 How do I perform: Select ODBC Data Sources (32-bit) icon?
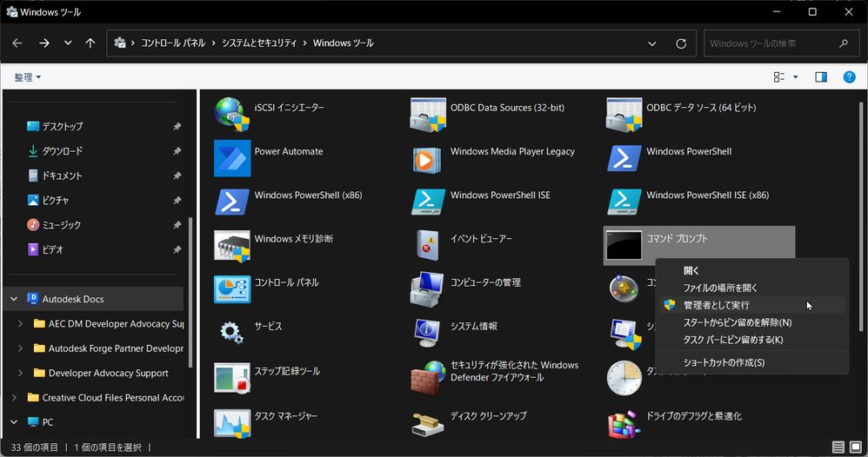coord(428,115)
